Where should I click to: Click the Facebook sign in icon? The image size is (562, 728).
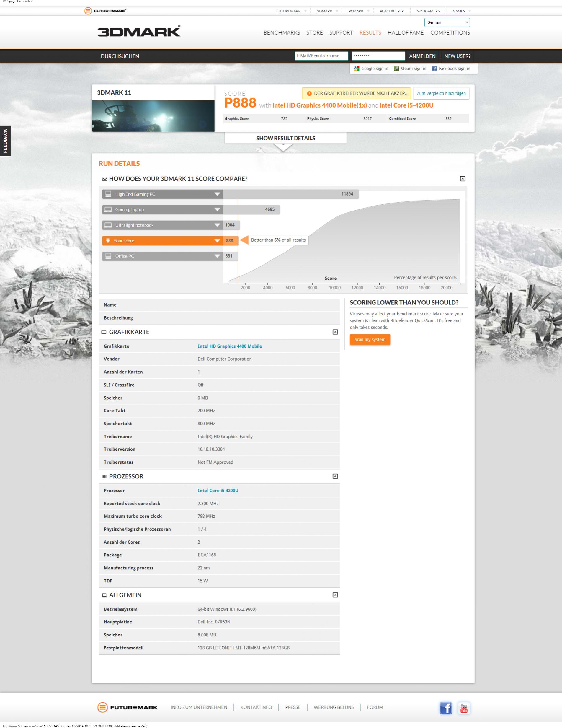point(434,69)
